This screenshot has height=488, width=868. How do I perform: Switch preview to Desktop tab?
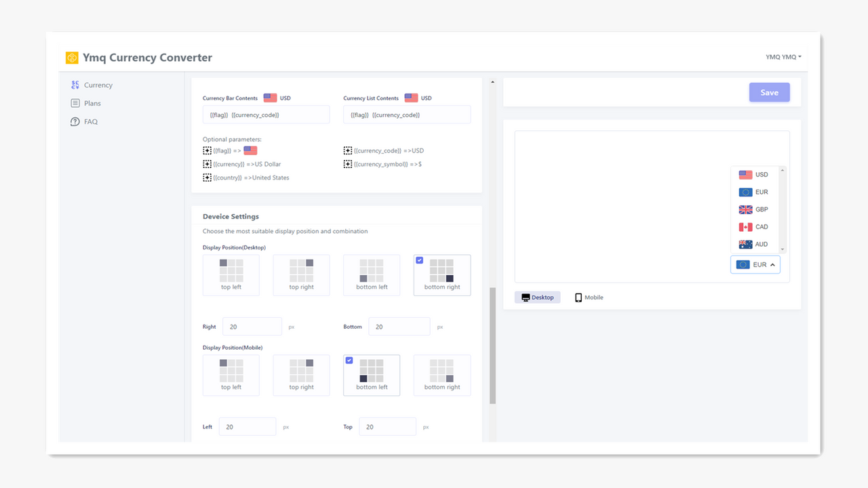[x=538, y=298]
